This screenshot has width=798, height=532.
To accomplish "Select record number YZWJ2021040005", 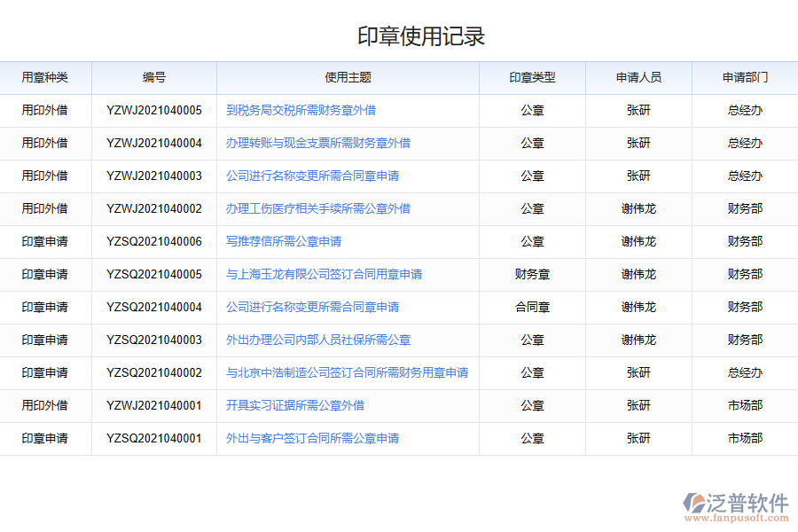I will coord(154,110).
